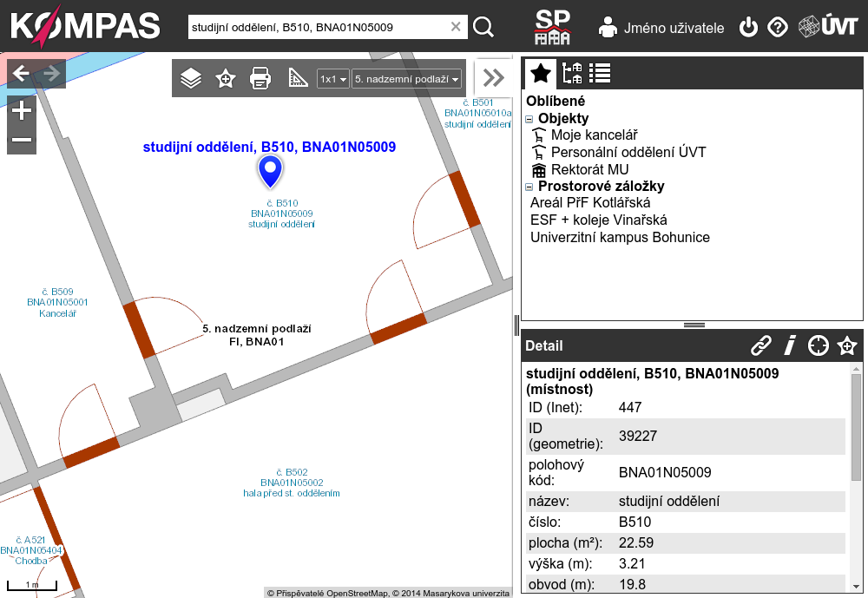868x598 pixels.
Task: Click the Detail panel header title
Action: pos(543,345)
